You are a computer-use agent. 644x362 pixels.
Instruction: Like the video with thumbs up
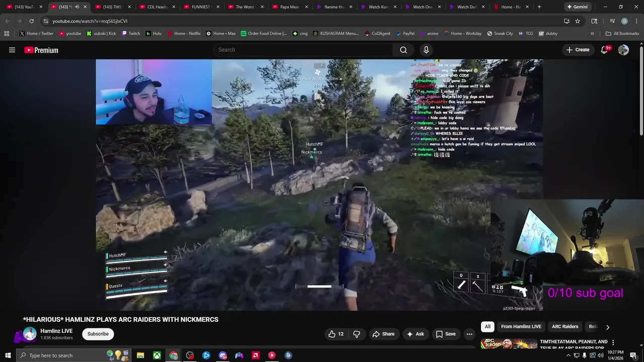click(336, 334)
